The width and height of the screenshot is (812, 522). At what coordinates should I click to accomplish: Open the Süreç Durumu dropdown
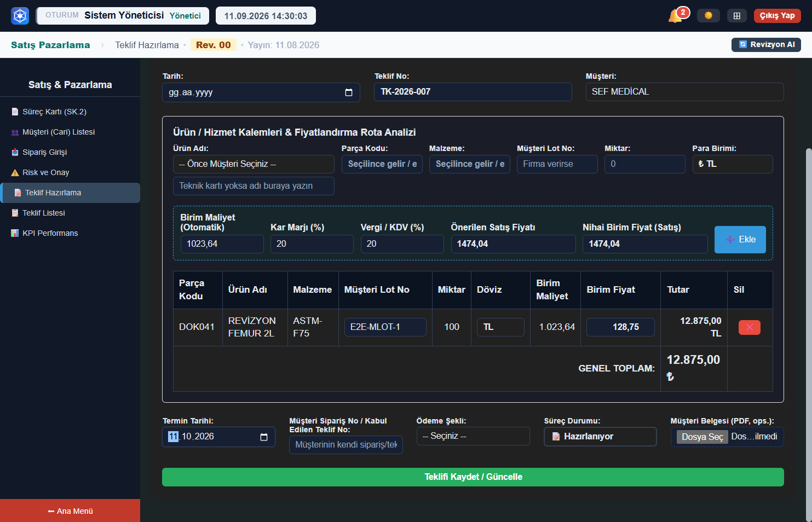(600, 437)
